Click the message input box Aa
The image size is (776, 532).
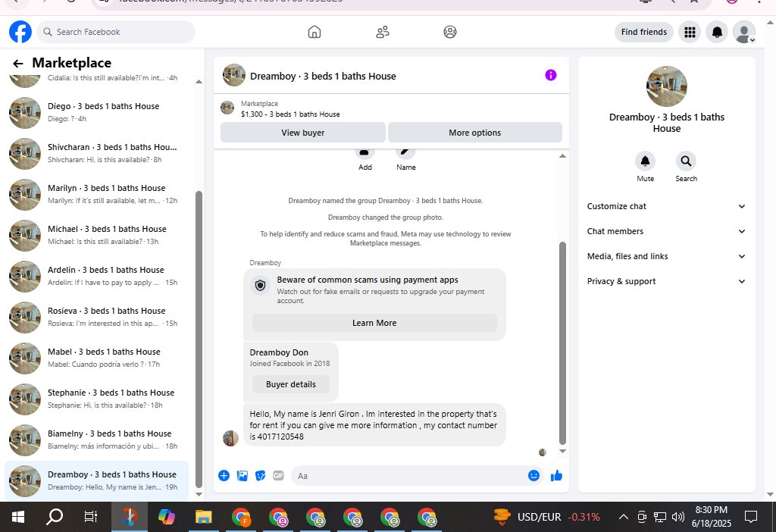tap(410, 476)
